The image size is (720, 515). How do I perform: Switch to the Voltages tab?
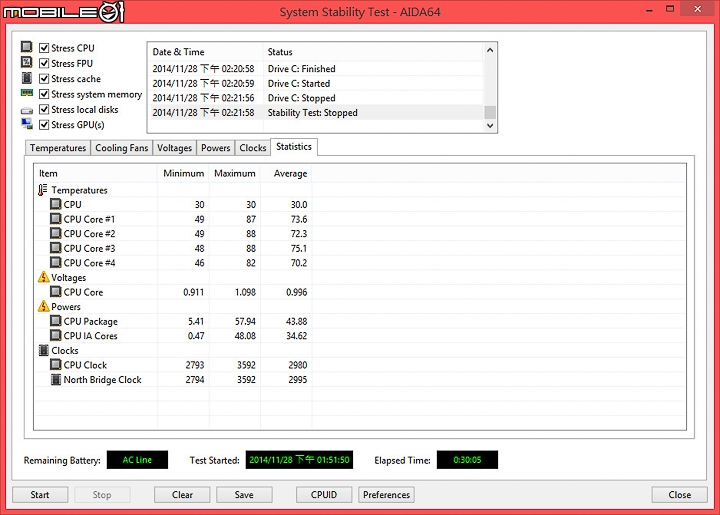point(174,148)
